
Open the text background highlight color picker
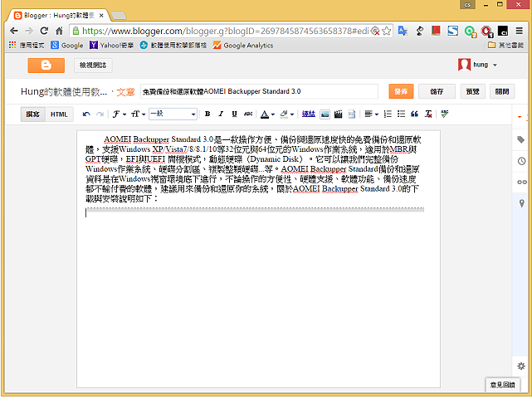pos(286,114)
